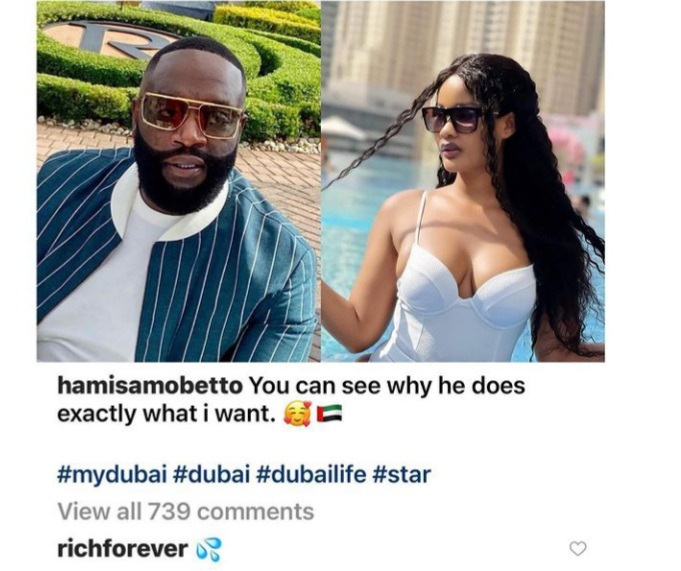Click the UAE flag emoji in caption
This screenshot has width=681, height=571.
pyautogui.click(x=329, y=415)
